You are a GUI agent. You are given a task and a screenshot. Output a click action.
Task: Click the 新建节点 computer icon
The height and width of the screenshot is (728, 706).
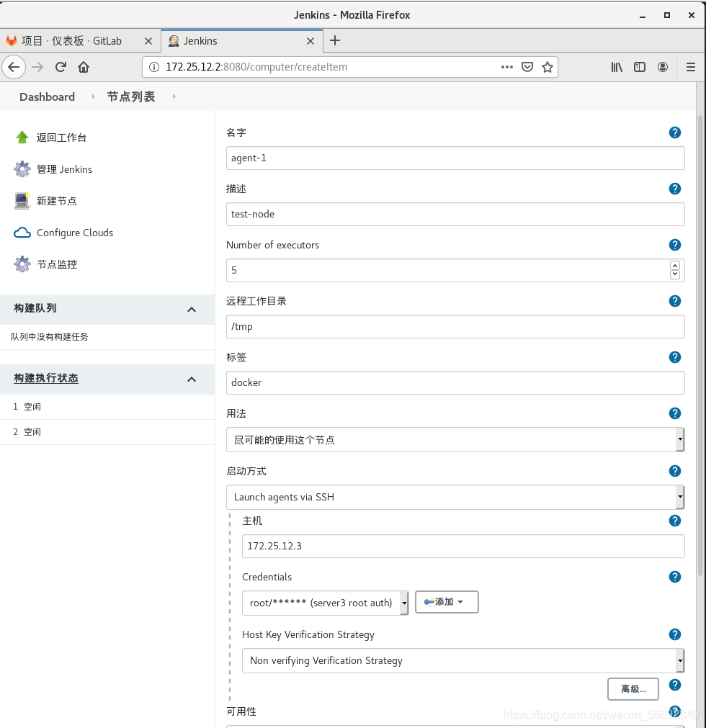[x=22, y=201]
